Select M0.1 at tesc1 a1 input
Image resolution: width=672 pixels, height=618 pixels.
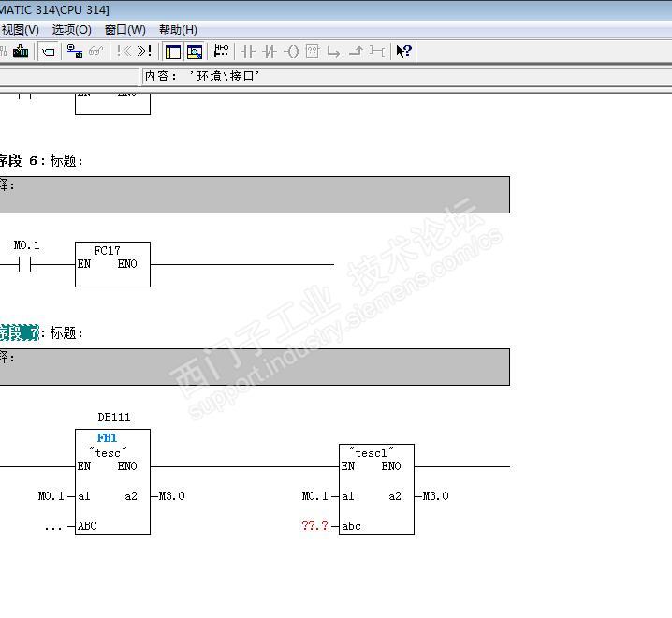315,496
